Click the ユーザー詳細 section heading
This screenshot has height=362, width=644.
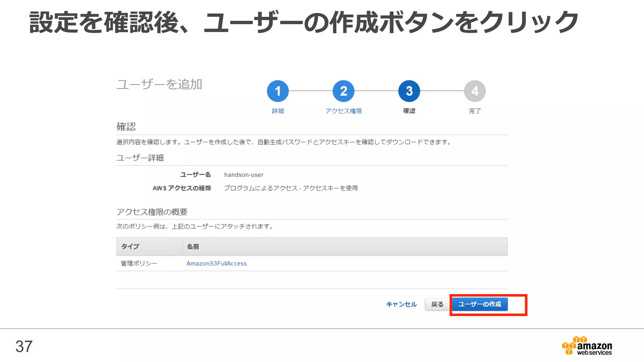pyautogui.click(x=140, y=158)
